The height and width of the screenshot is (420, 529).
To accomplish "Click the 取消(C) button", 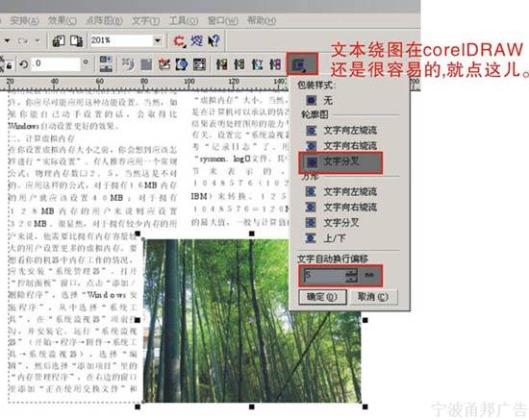I will [372, 297].
